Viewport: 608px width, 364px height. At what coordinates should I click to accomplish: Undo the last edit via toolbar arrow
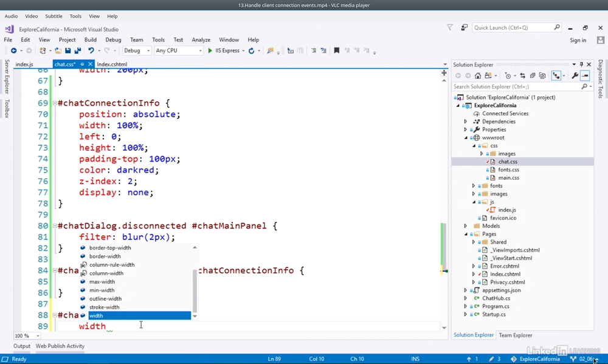(x=91, y=51)
